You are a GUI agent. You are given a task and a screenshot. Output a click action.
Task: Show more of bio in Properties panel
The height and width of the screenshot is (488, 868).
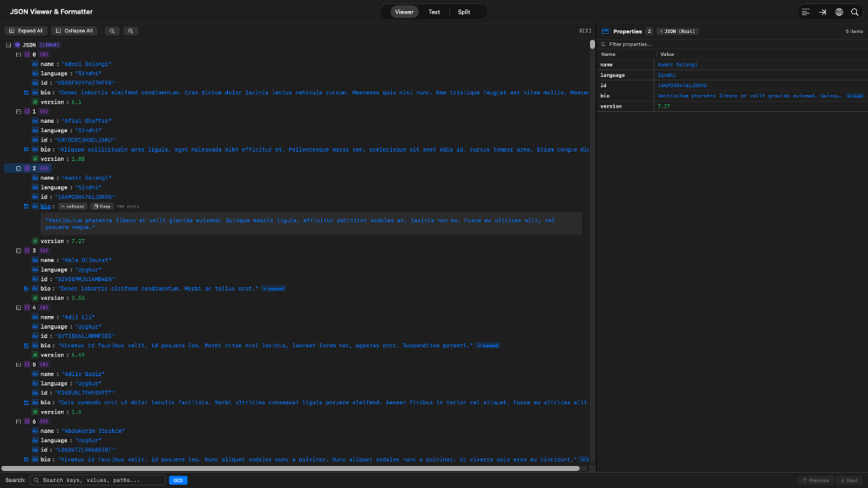pos(855,97)
